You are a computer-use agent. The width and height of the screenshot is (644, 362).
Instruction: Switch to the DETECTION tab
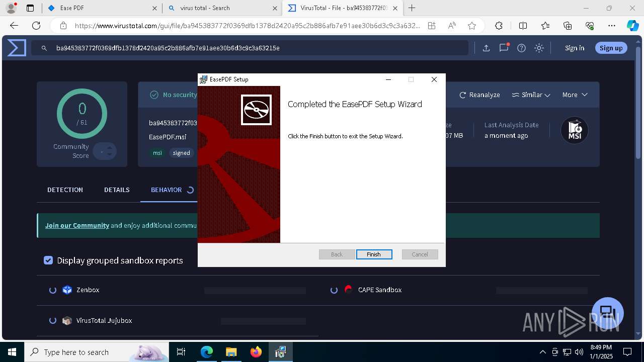[x=65, y=190]
